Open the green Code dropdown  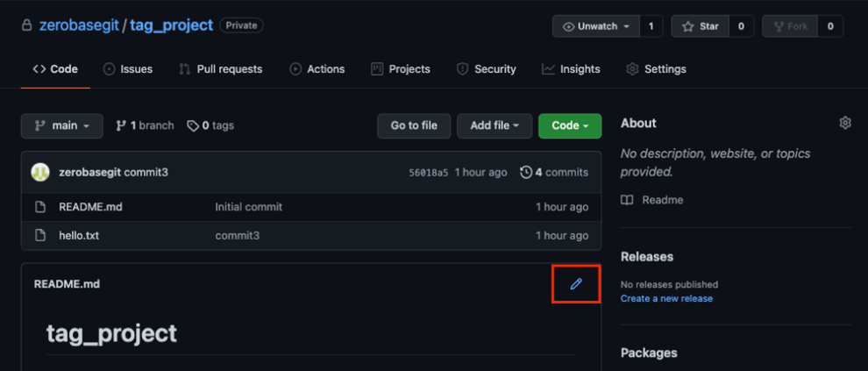click(x=570, y=125)
